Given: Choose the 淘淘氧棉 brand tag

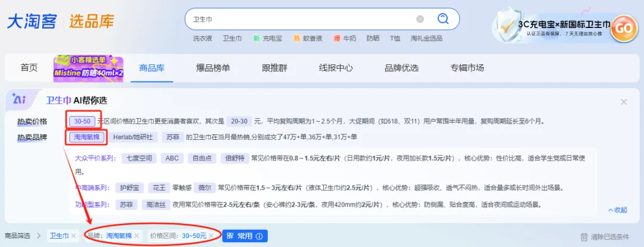Looking at the screenshot, I should pos(86,137).
